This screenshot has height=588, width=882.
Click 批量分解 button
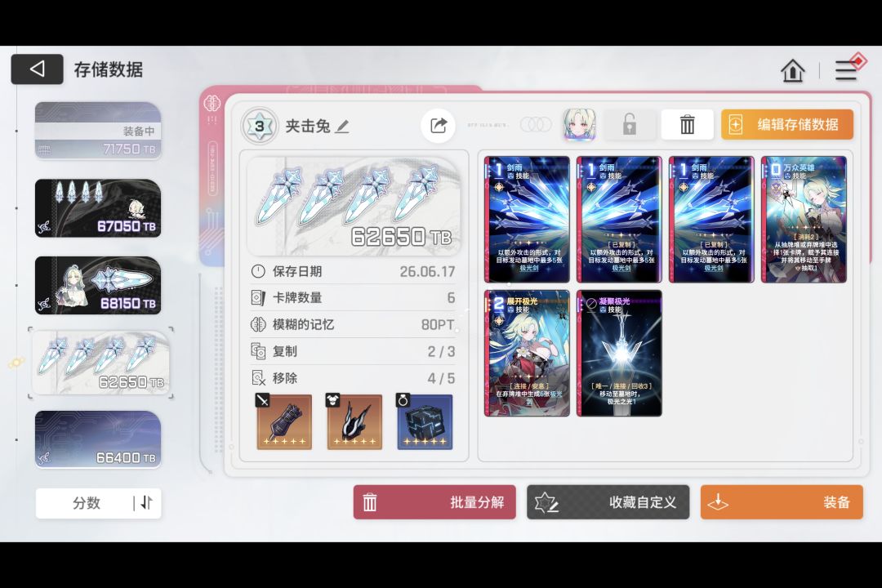[434, 502]
